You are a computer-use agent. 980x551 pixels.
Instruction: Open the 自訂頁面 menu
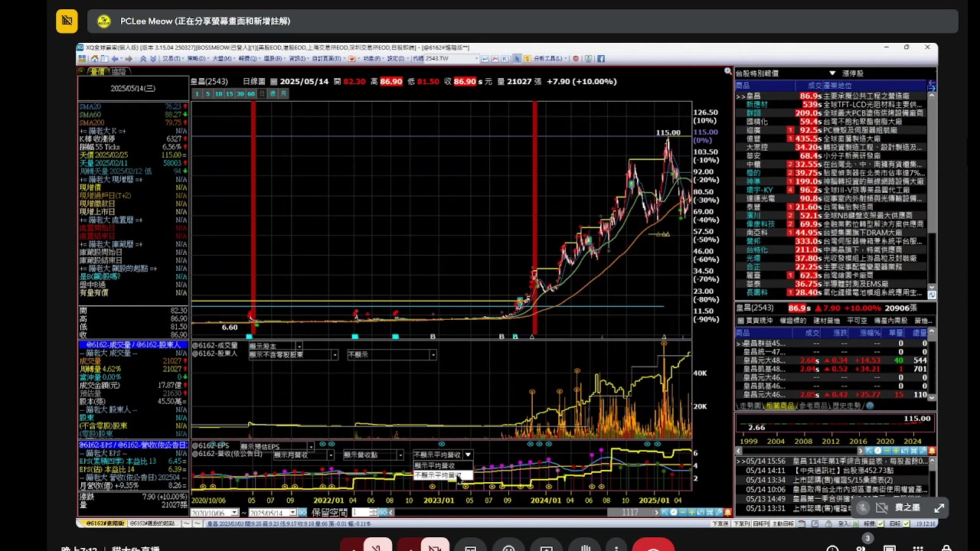point(327,58)
